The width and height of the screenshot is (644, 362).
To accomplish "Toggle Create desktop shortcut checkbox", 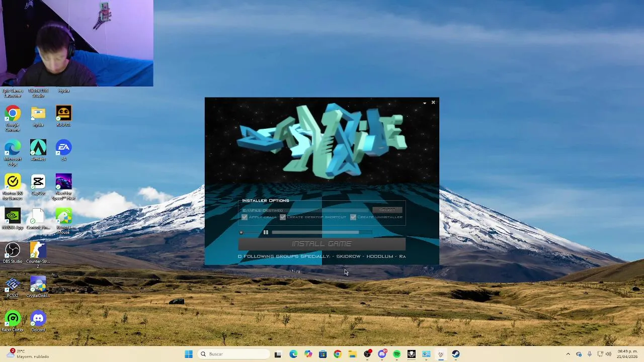I will pos(283,217).
